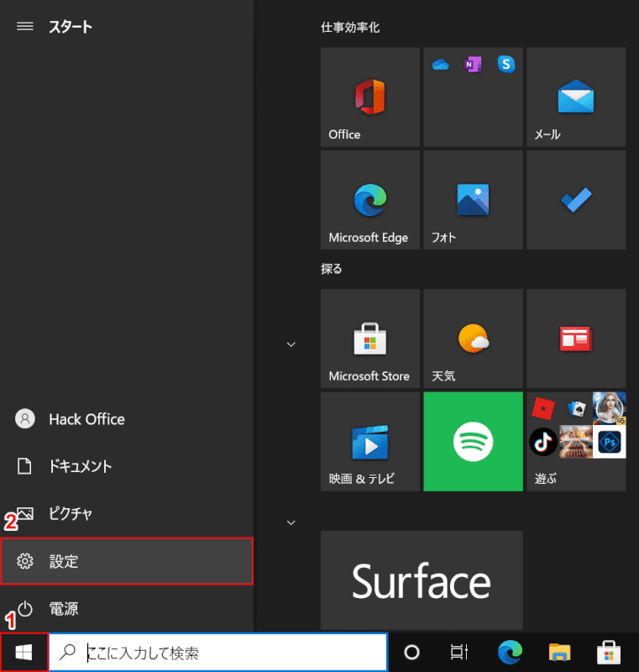The height and width of the screenshot is (672, 639).
Task: Open ドキュメント documents folder
Action: 127,466
